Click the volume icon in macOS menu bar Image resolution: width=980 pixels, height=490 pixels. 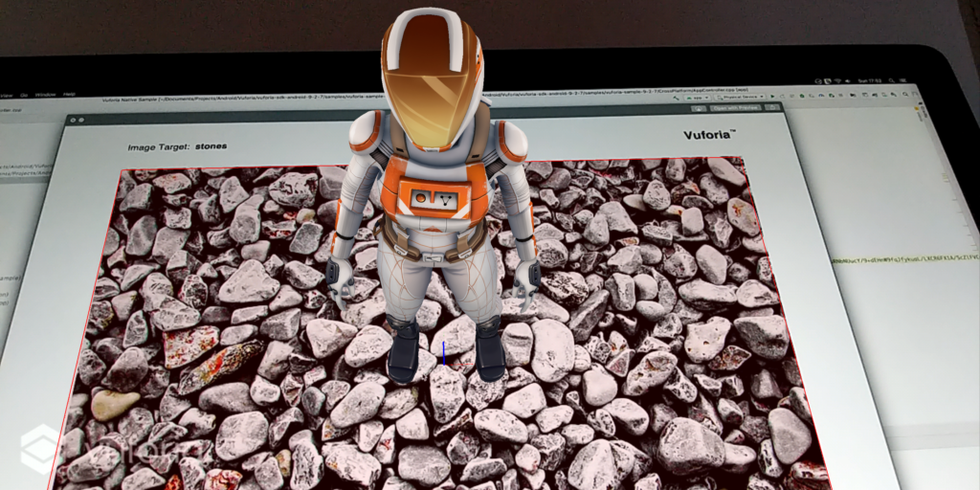(x=848, y=81)
